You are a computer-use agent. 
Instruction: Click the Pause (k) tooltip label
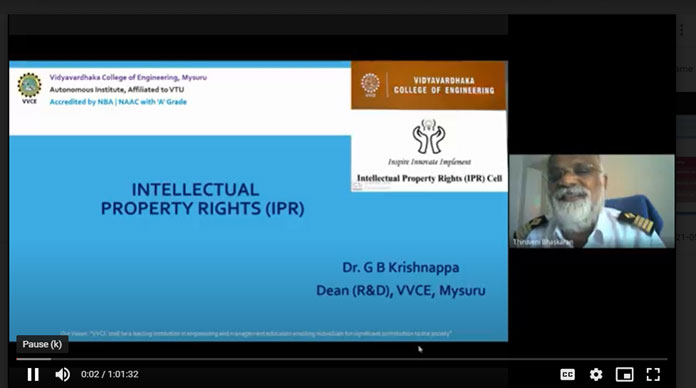tap(42, 344)
